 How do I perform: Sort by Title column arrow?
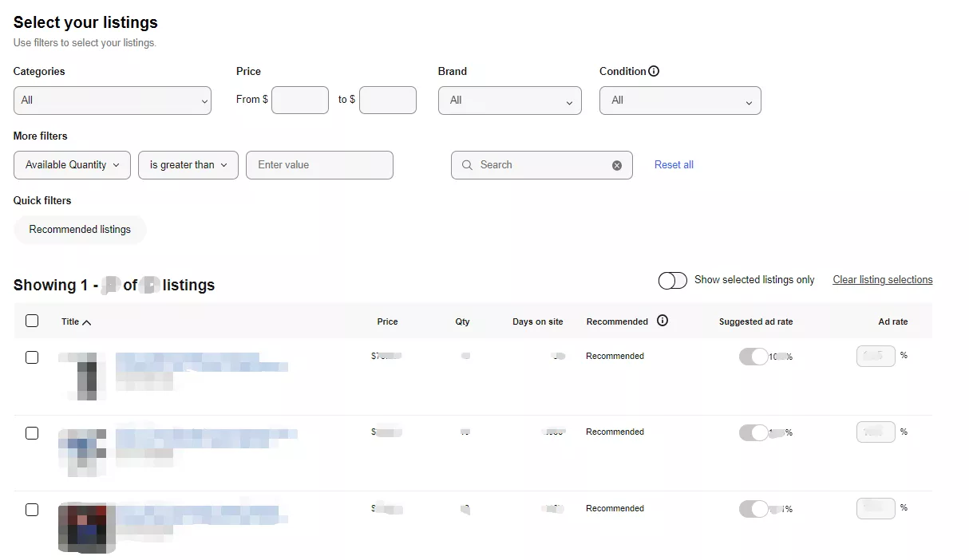click(87, 322)
